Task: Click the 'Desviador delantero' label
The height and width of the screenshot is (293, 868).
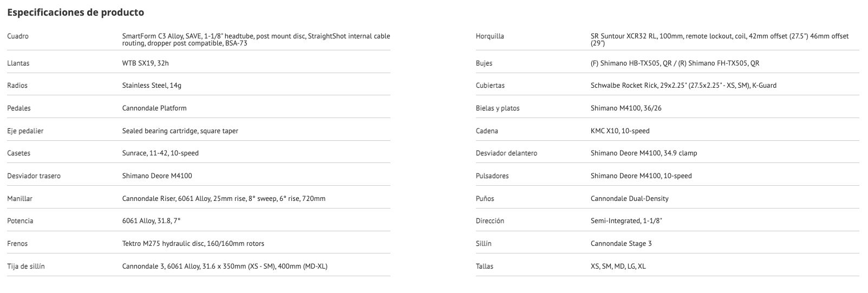Action: (506, 153)
